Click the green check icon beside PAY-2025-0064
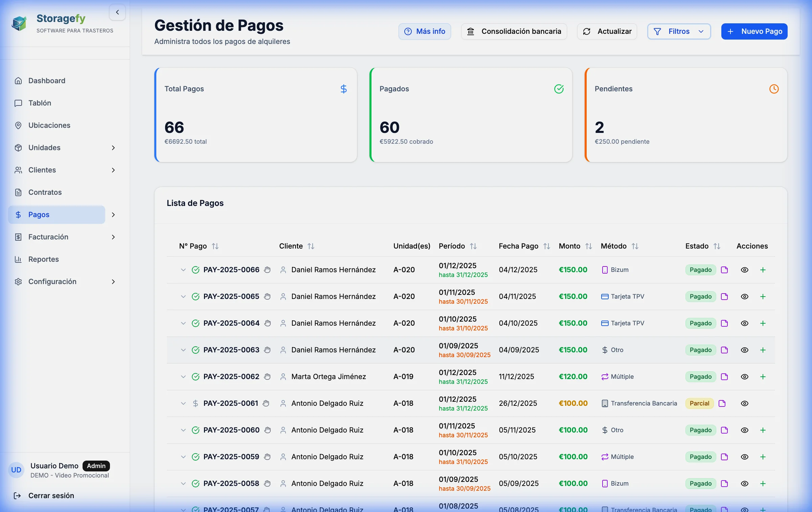Screen dimensions: 812x512 click(196, 323)
